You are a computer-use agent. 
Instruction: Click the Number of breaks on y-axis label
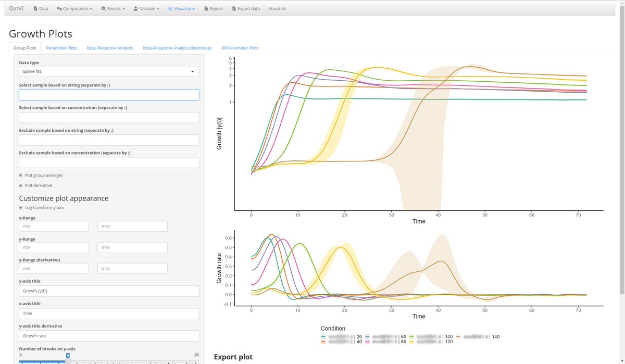click(x=48, y=349)
